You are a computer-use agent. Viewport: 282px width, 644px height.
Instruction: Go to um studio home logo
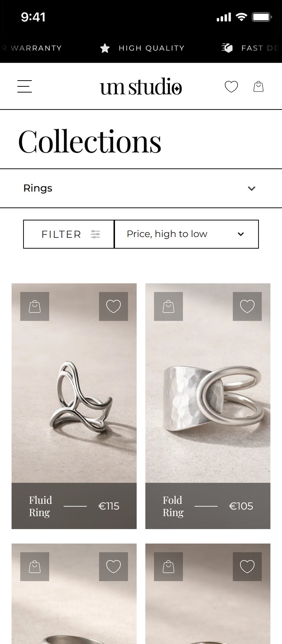pos(141,87)
